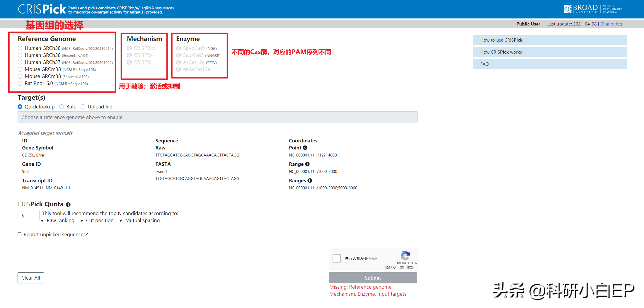This screenshot has height=308, width=644.
Task: Select Mouse GRCm38 Ensembl v.102 genome
Action: (20, 76)
